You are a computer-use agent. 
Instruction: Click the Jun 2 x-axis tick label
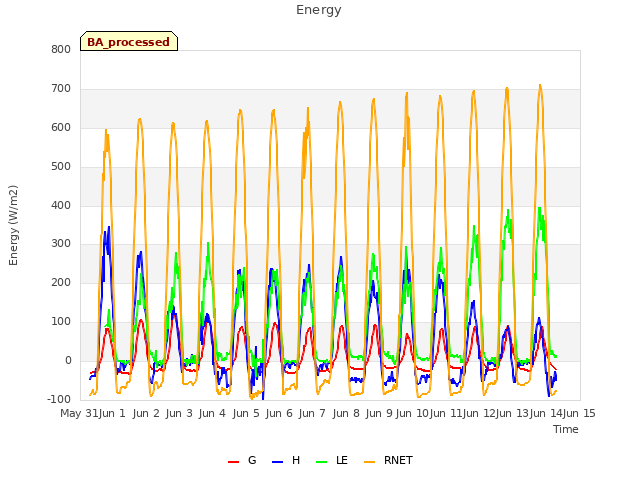(x=146, y=413)
